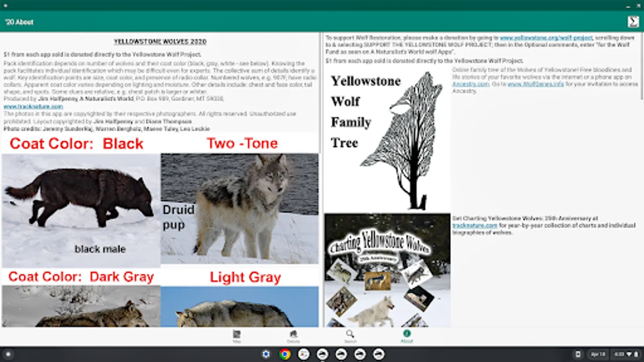Open the ChromeOS launcher button

[x=8, y=354]
